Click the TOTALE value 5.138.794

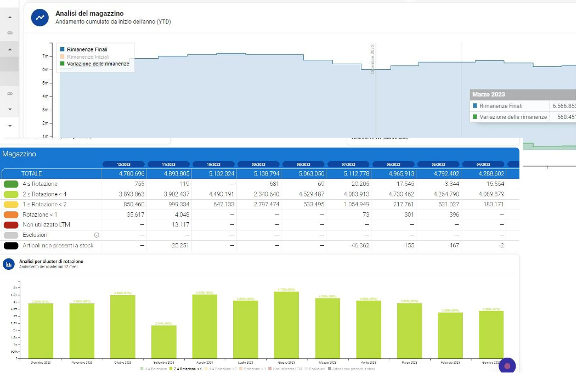[267, 174]
